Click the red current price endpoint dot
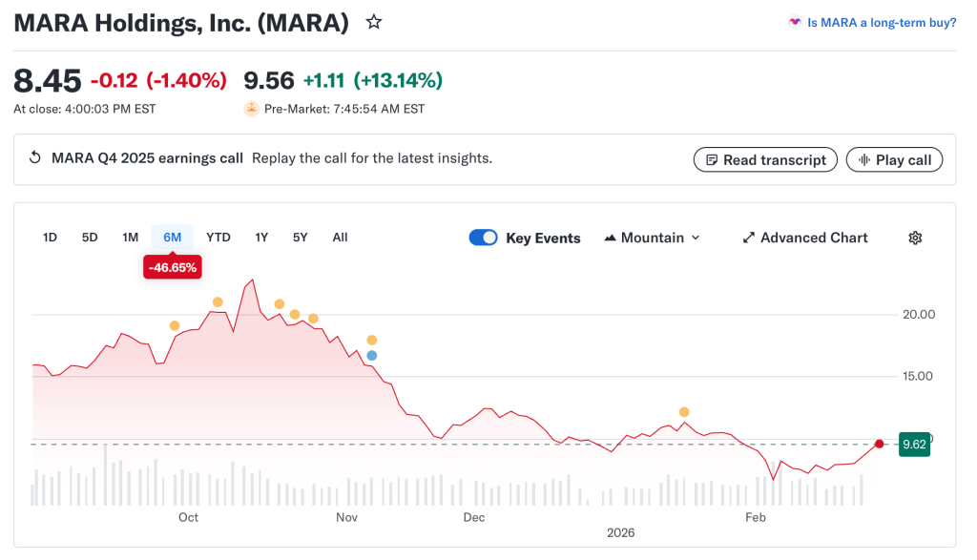The width and height of the screenshot is (977, 560). (x=879, y=444)
